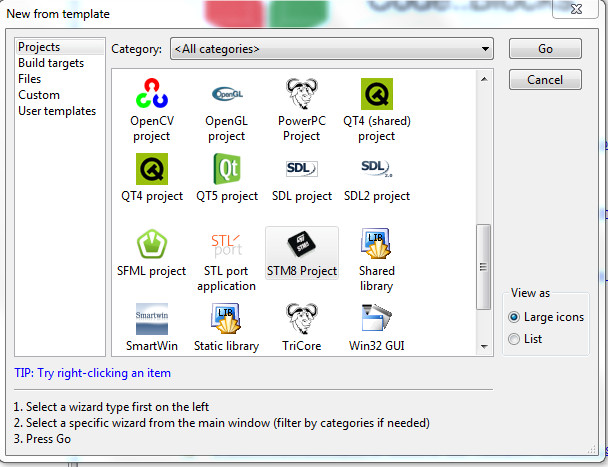Choose the QT5 project icon
Image resolution: width=608 pixels, height=467 pixels.
[227, 169]
